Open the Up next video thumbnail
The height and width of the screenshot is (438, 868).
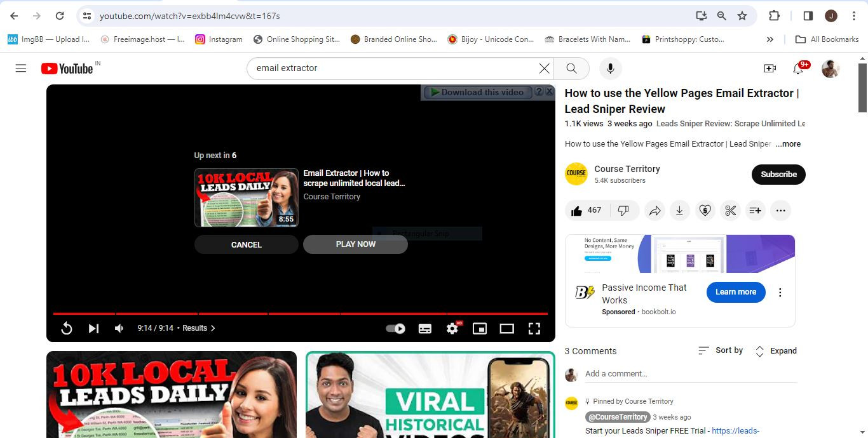246,197
